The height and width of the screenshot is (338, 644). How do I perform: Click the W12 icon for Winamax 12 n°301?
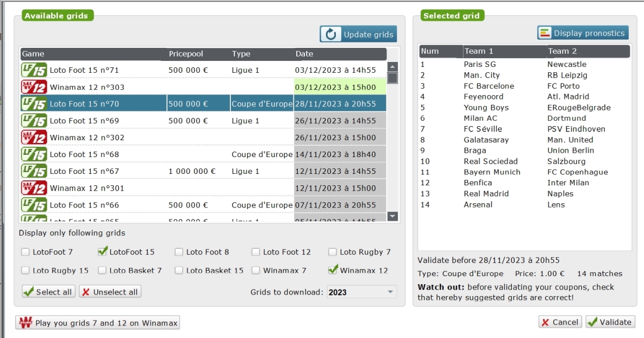(34, 187)
